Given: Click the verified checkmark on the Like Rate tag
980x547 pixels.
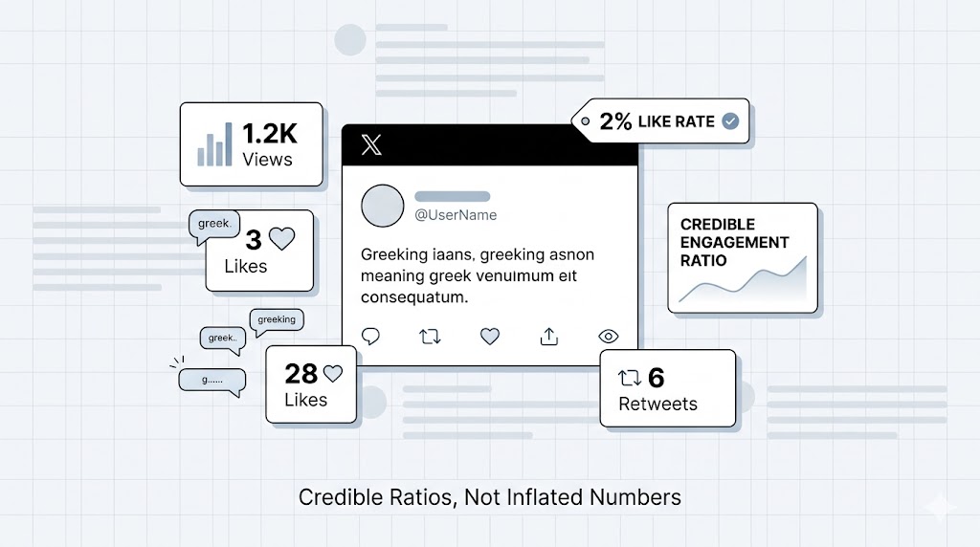Looking at the screenshot, I should coord(730,121).
